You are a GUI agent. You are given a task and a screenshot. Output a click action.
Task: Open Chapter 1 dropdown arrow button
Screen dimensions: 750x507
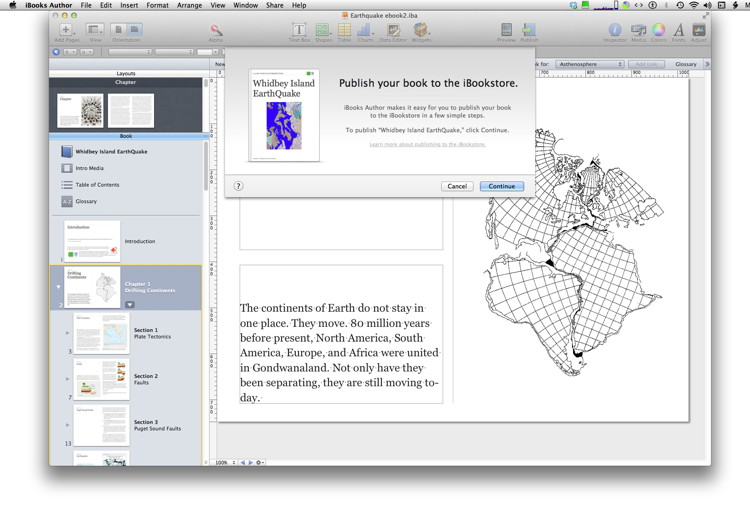[x=130, y=304]
